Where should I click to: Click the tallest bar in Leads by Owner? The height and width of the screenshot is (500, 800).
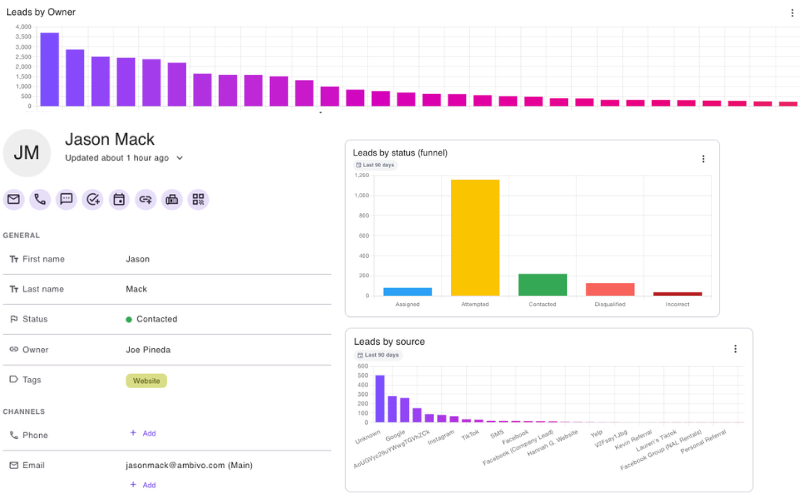49,69
